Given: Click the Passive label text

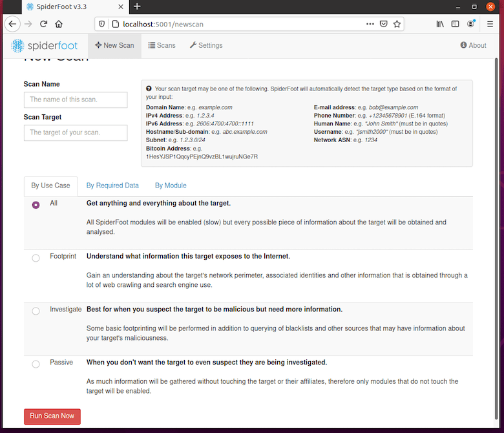Looking at the screenshot, I should (x=61, y=363).
